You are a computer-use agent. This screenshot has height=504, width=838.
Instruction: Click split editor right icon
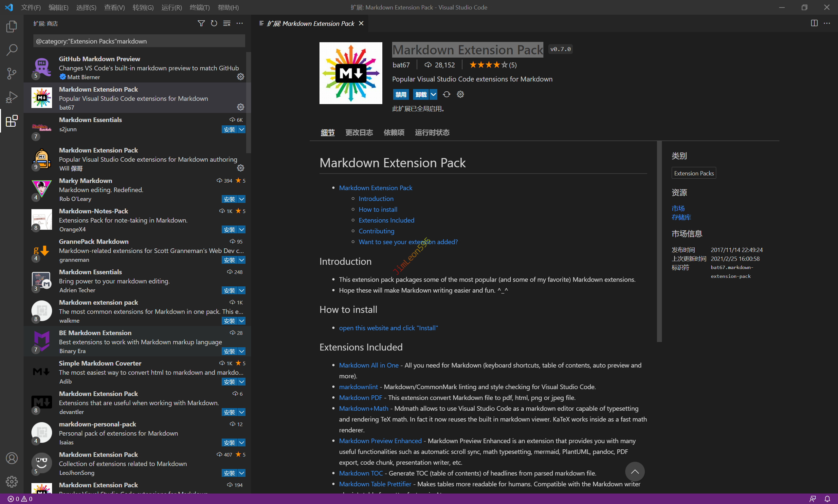[814, 23]
